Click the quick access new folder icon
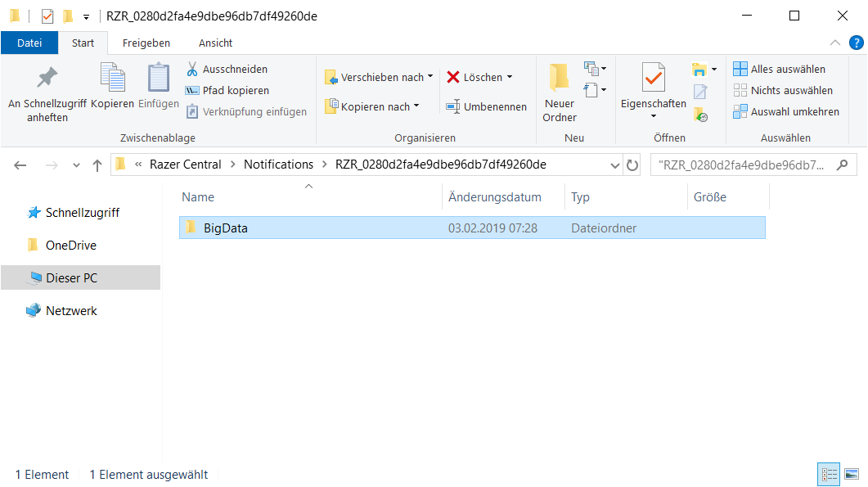The height and width of the screenshot is (487, 868). click(68, 16)
